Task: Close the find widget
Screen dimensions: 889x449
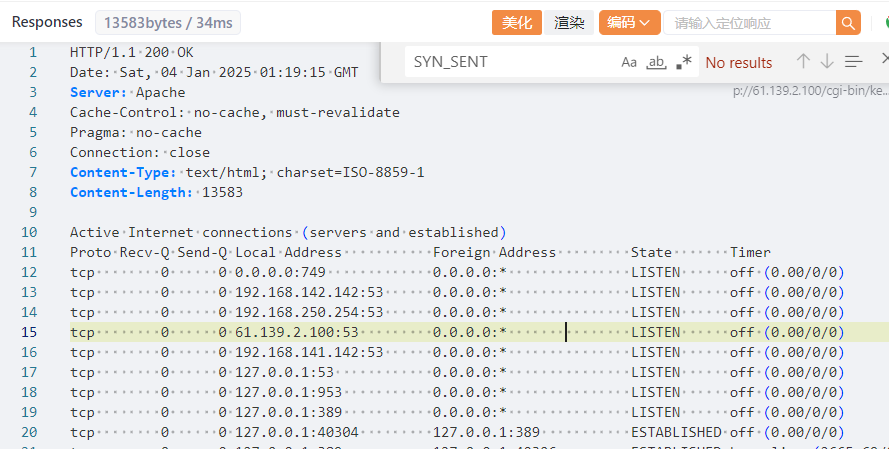Action: click(x=884, y=59)
